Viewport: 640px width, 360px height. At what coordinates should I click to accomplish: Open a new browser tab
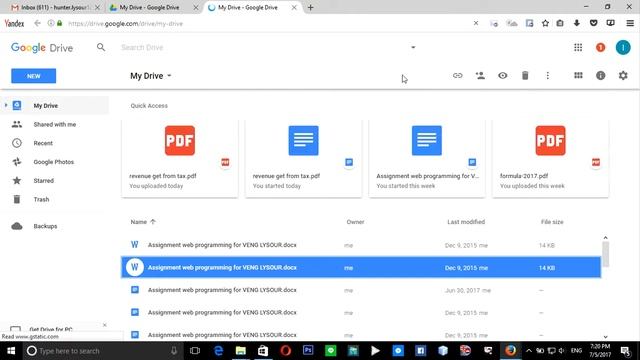311,7
